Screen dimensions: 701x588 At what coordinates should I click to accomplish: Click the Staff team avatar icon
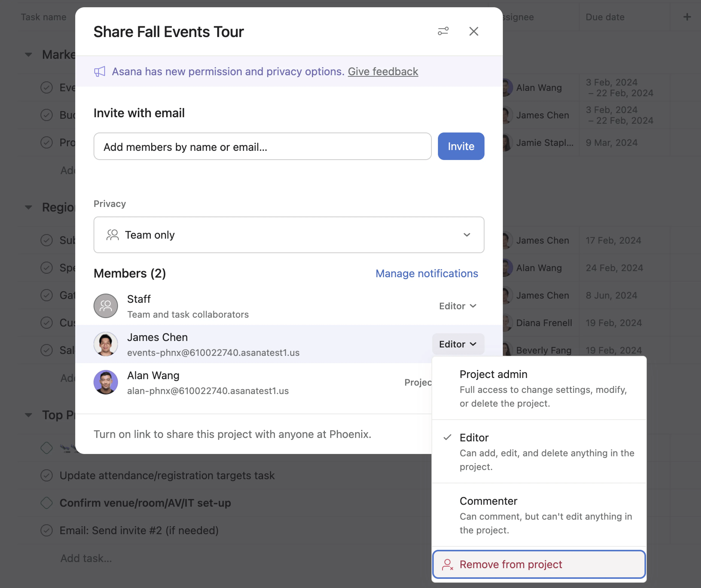[x=106, y=306]
